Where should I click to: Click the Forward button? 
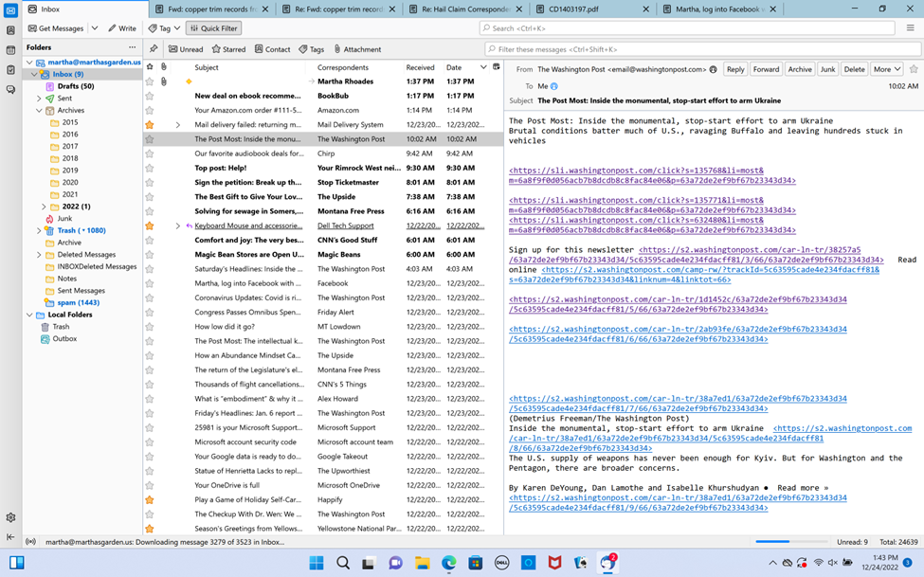(766, 69)
